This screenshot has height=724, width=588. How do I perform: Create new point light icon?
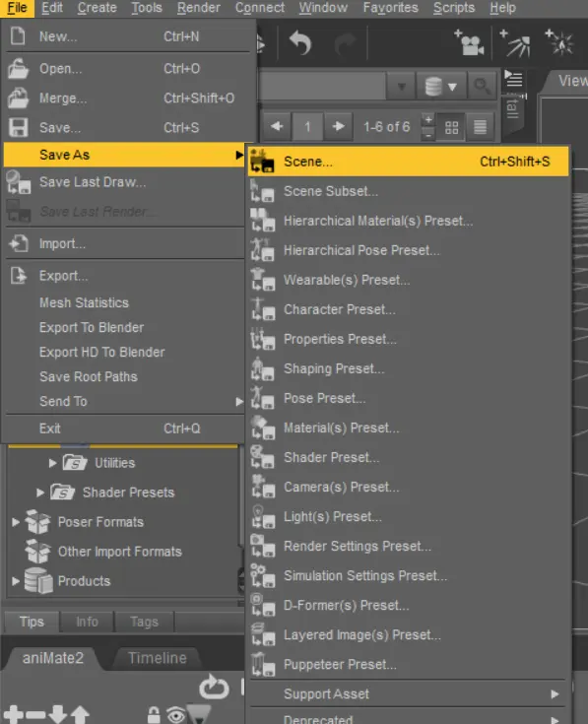pyautogui.click(x=559, y=42)
